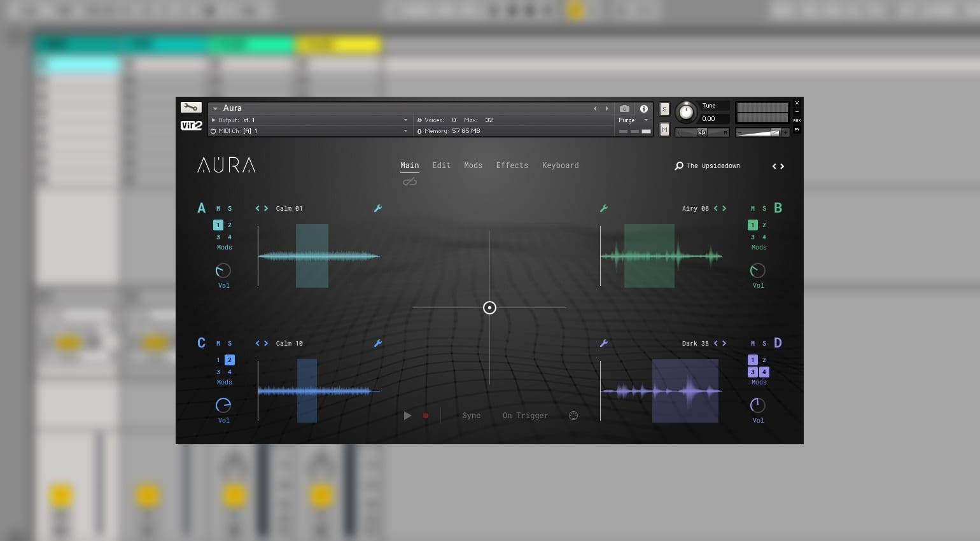Screen dimensions: 980x541
Task: Click the Vir2 logo
Action: click(191, 125)
